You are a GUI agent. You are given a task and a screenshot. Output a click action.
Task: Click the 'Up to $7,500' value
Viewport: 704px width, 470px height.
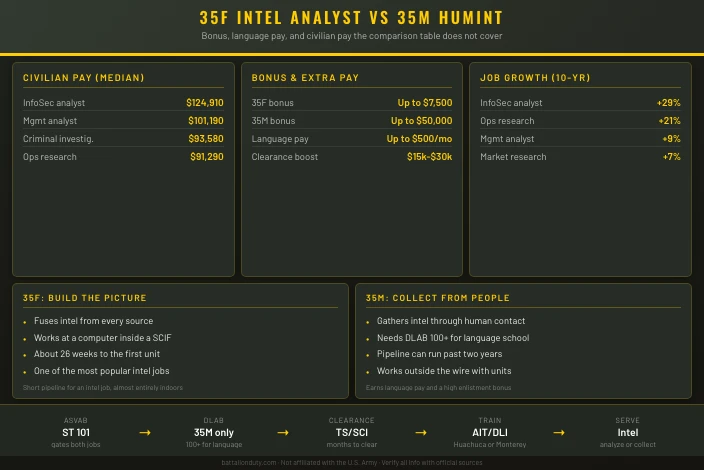tap(425, 103)
